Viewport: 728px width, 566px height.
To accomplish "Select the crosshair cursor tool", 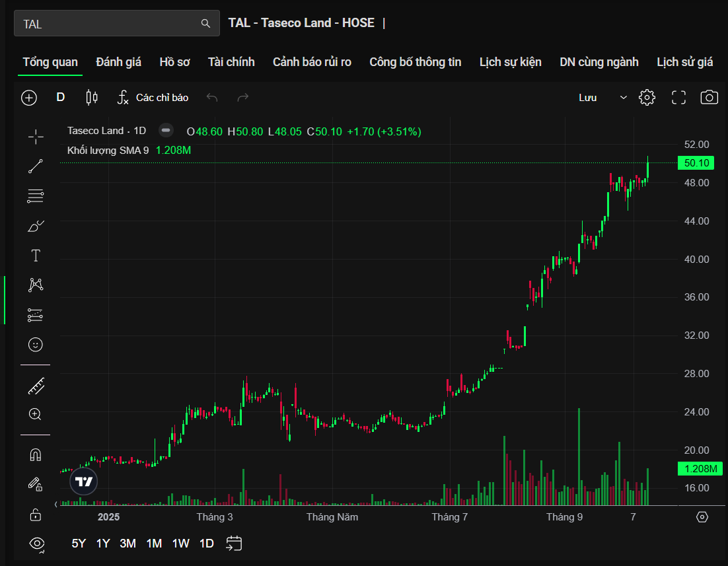I will point(36,137).
